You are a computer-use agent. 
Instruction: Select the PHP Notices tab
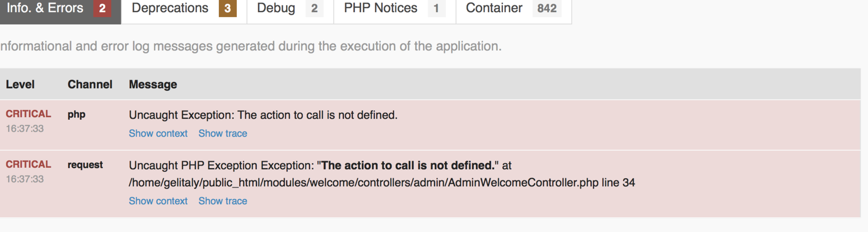tap(381, 8)
